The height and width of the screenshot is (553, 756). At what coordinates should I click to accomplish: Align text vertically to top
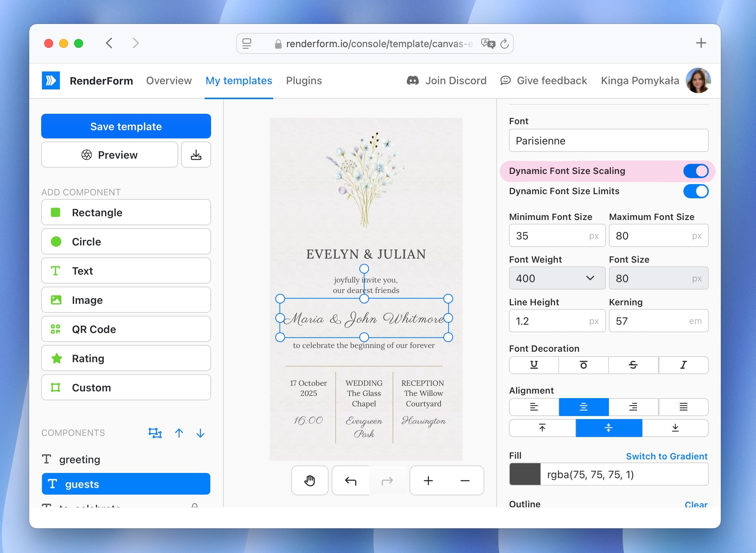click(x=542, y=428)
